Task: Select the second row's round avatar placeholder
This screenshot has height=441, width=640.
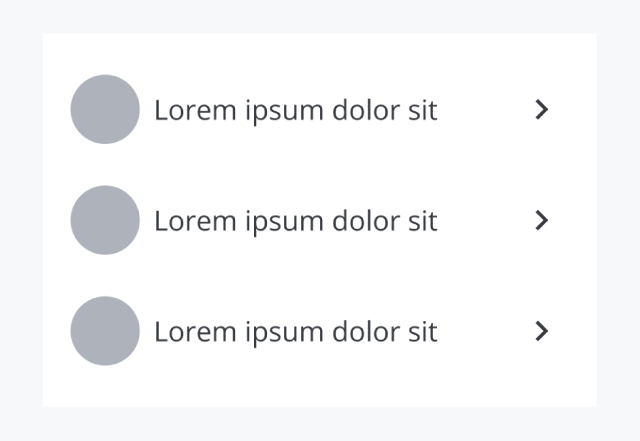Action: click(105, 220)
